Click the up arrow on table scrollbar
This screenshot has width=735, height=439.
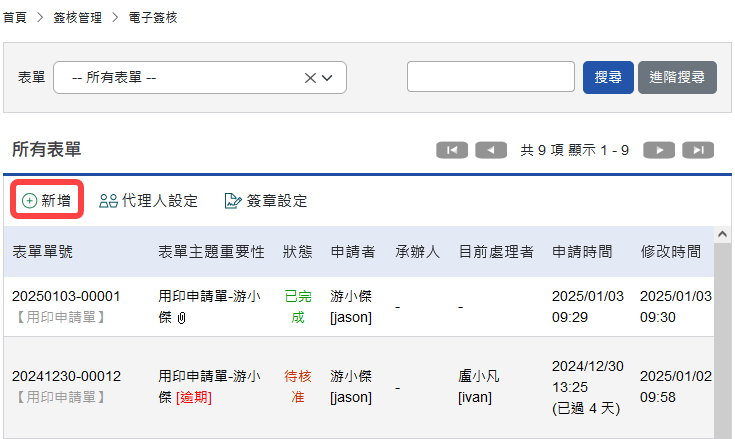click(x=722, y=234)
